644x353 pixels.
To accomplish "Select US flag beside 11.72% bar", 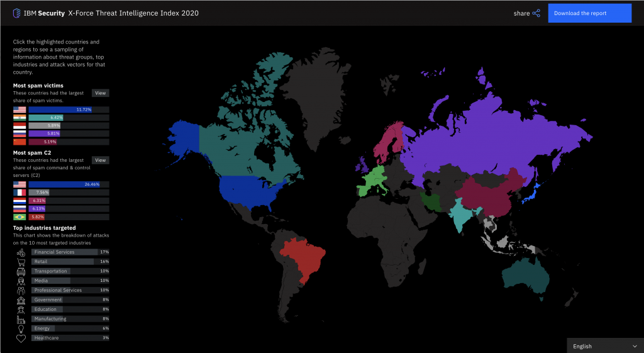I will 19,109.
